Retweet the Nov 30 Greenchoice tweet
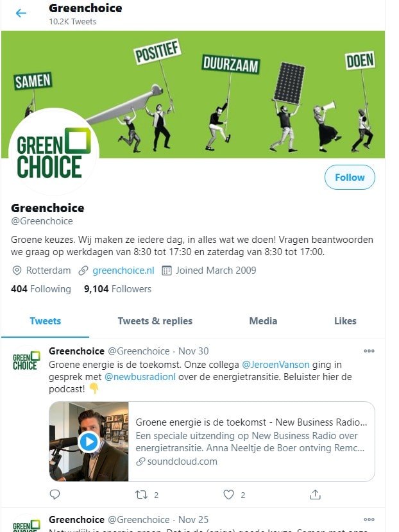 click(x=141, y=495)
